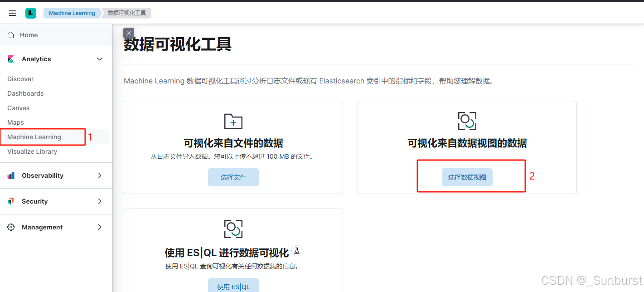Click the data view visualizer icon
Image resolution: width=644 pixels, height=292 pixels.
click(x=467, y=121)
